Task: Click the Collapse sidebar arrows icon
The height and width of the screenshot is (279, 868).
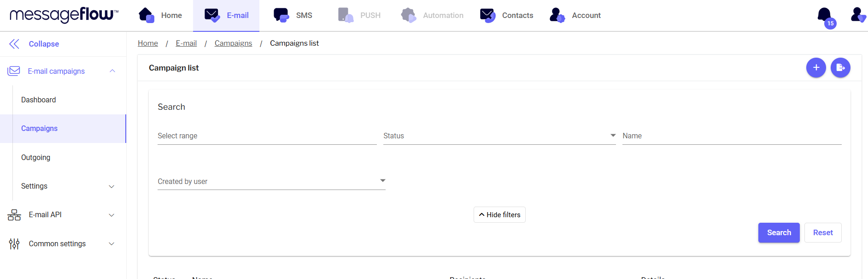Action: [14, 44]
